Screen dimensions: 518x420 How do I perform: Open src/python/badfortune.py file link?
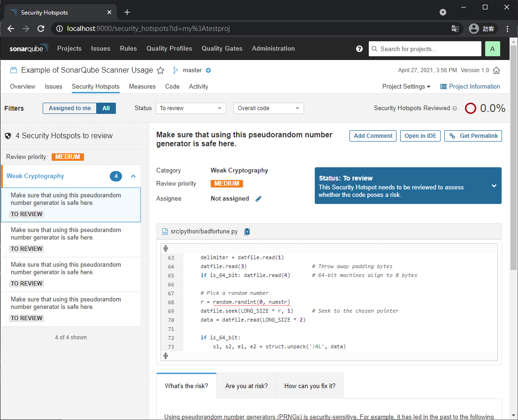(204, 232)
